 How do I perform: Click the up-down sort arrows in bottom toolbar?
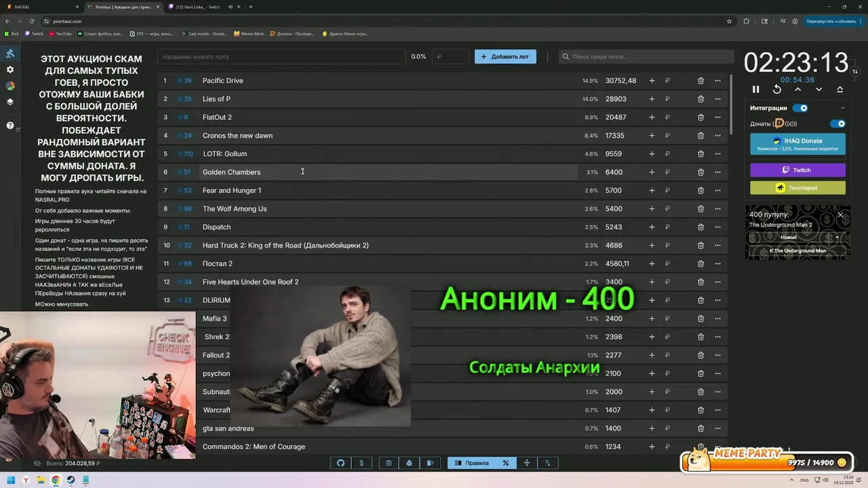pyautogui.click(x=547, y=463)
